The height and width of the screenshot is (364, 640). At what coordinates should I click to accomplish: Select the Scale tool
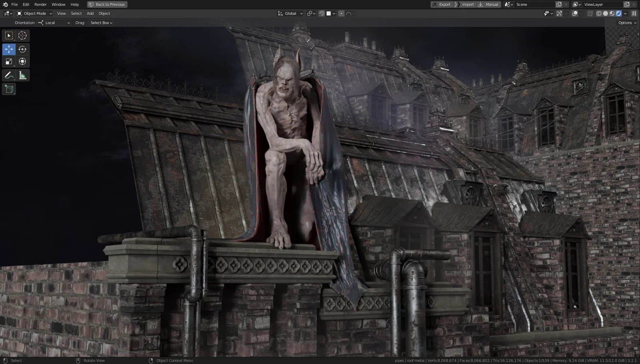pyautogui.click(x=9, y=61)
